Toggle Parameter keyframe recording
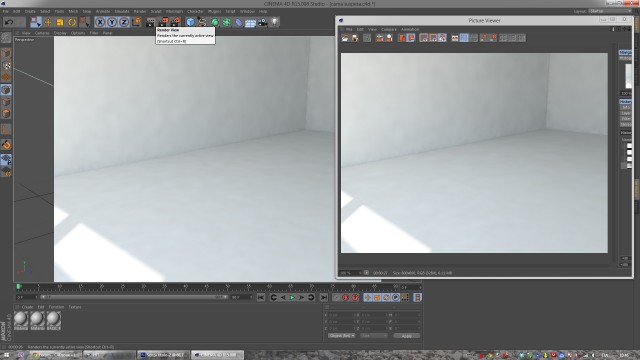The height and width of the screenshot is (360, 640). pos(396,298)
